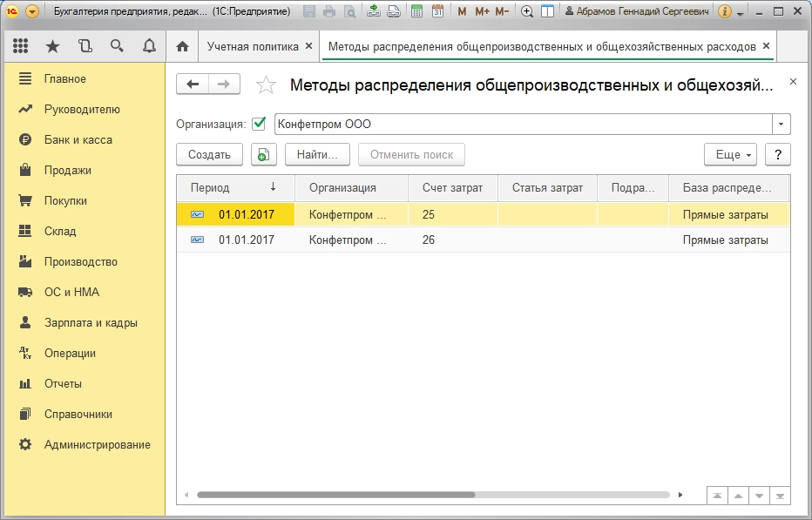The width and height of the screenshot is (812, 520).
Task: Close the Методы распределения tab
Action: 767,46
